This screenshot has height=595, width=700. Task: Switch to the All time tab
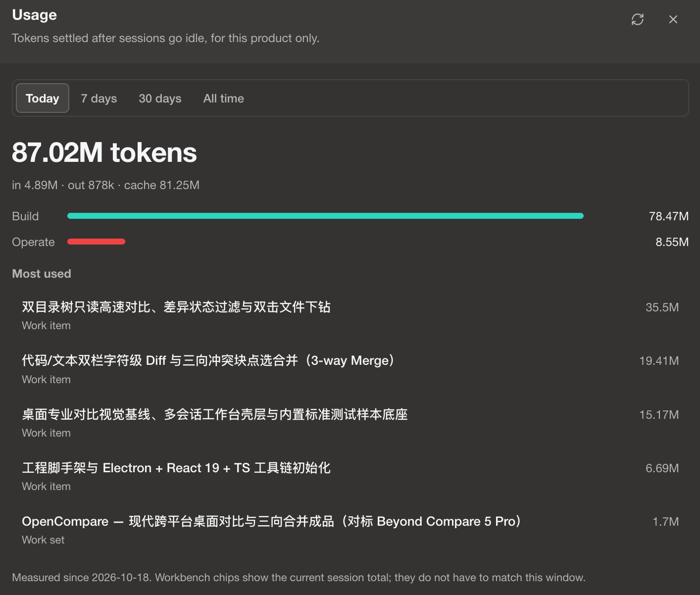pos(223,98)
